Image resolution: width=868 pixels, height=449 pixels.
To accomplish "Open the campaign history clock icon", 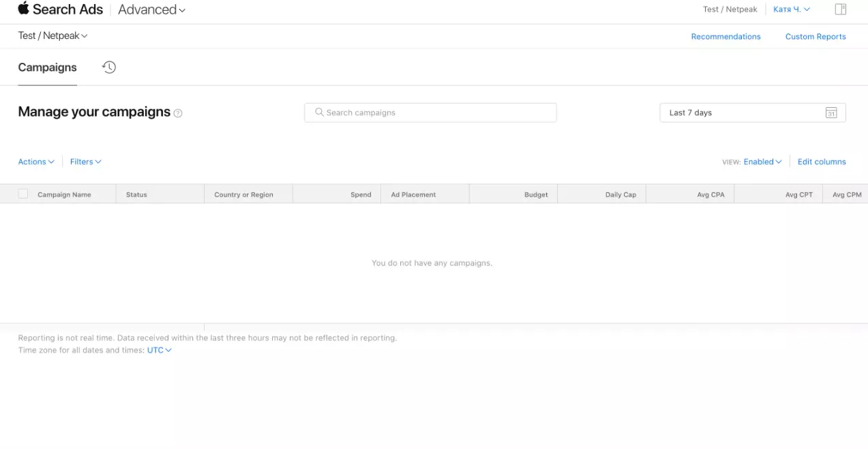I will [x=109, y=67].
